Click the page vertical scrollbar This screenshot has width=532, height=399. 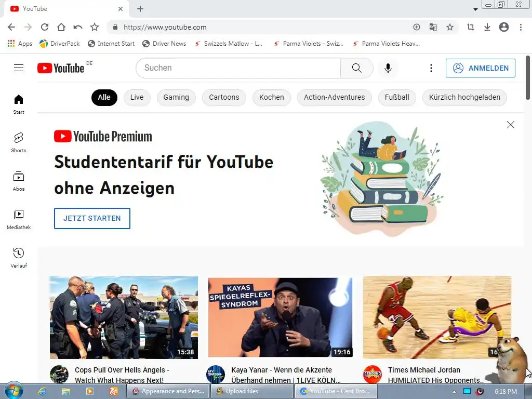pyautogui.click(x=528, y=77)
